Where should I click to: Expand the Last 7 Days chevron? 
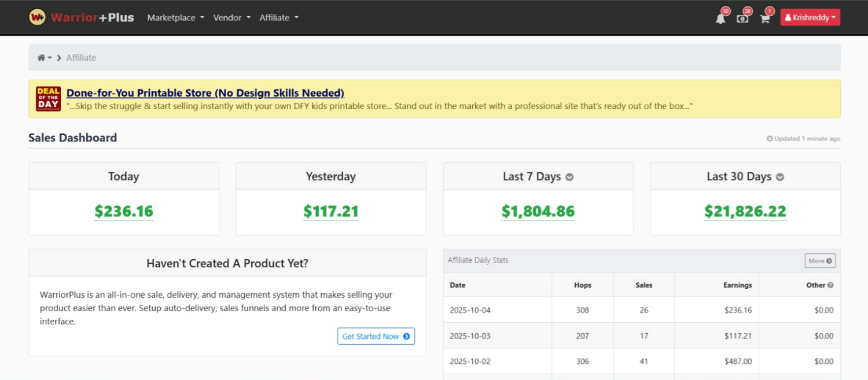pos(569,177)
